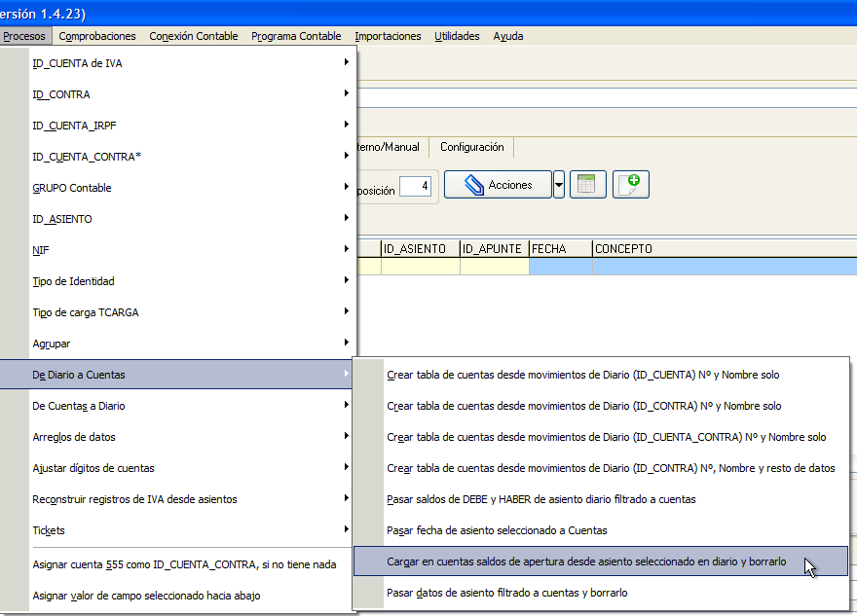The image size is (857, 616).
Task: Click the table grid icon button
Action: click(x=587, y=185)
